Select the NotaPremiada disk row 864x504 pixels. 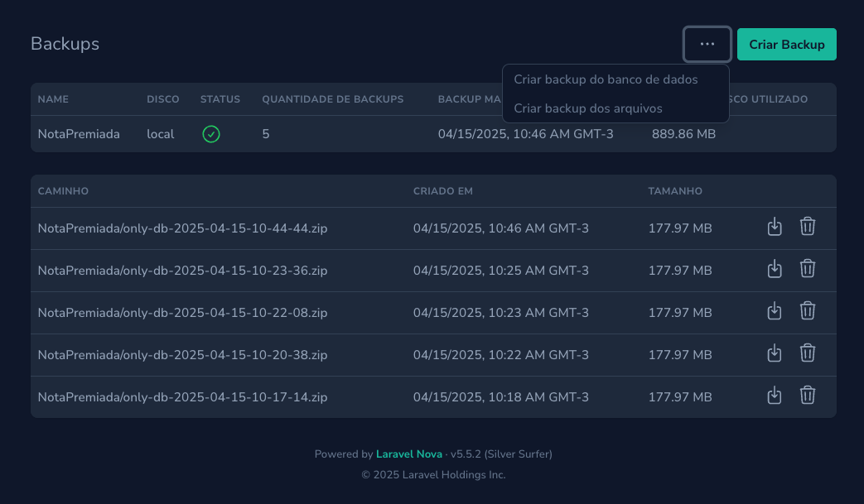pyautogui.click(x=79, y=134)
